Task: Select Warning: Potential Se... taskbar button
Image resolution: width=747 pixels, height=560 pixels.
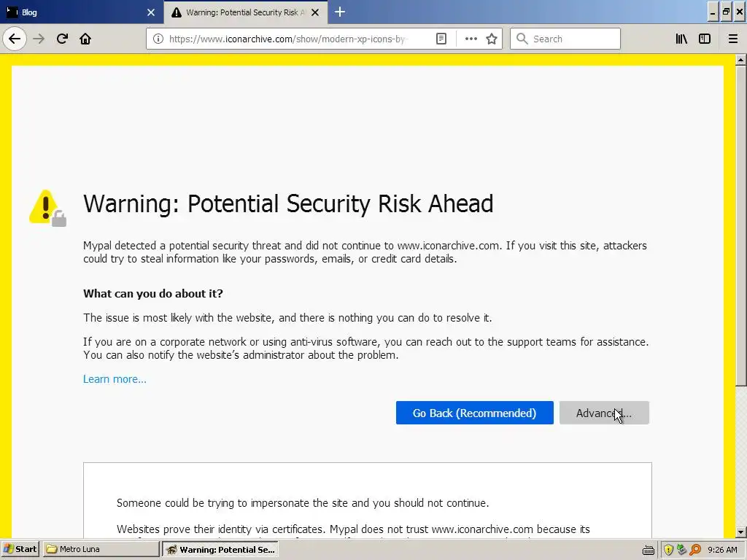Action: 220,550
